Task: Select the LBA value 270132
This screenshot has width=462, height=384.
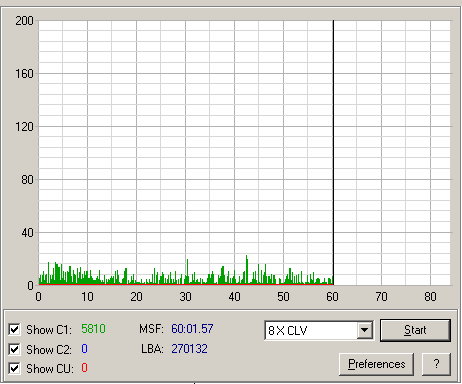Action: point(189,349)
